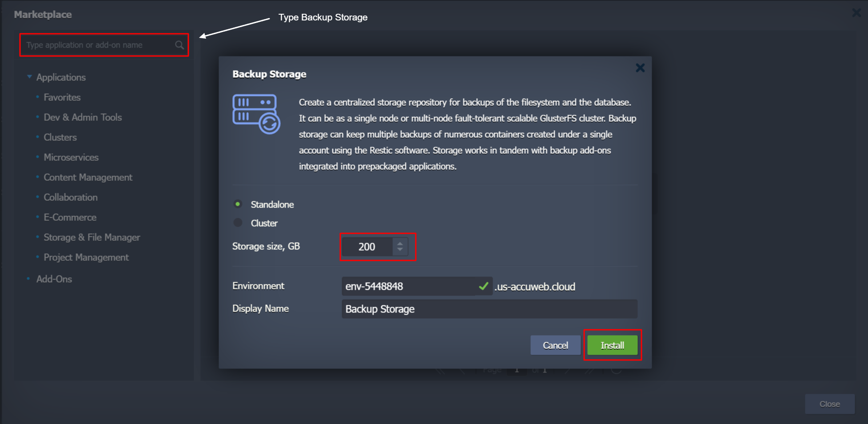The image size is (868, 424).
Task: Close the Backup Storage dialog
Action: point(640,68)
